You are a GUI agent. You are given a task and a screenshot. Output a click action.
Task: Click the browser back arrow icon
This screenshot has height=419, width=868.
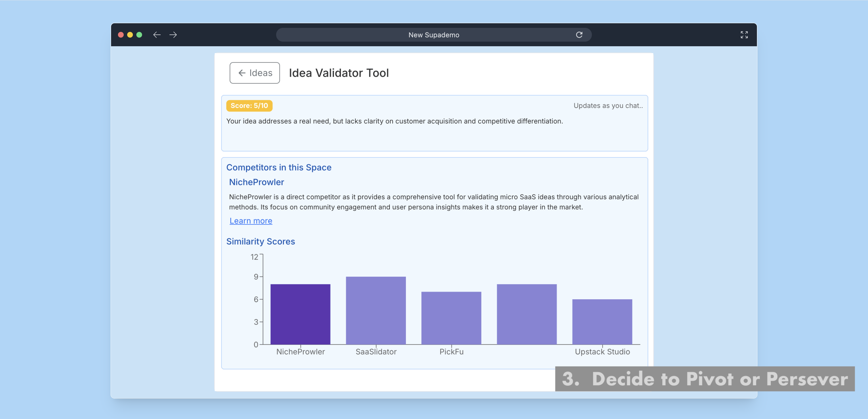tap(157, 35)
